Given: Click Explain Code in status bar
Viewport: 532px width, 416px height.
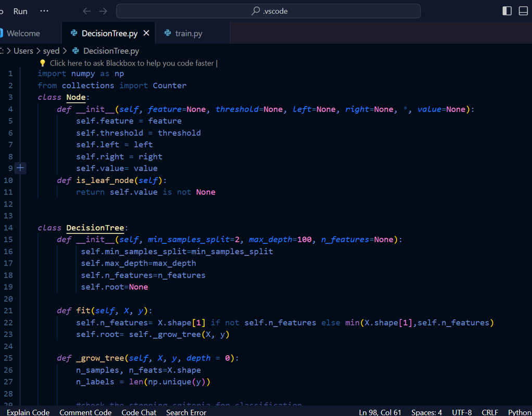Looking at the screenshot, I should pos(28,412).
